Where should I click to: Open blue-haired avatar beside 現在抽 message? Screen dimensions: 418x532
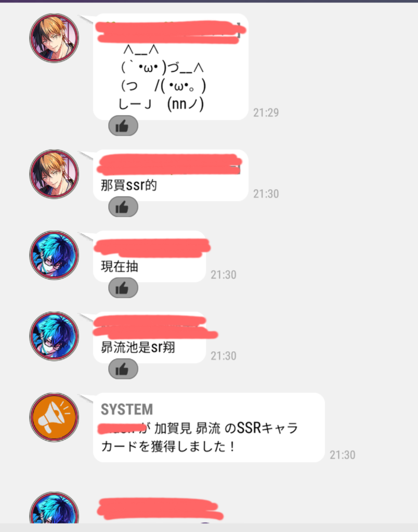click(54, 255)
